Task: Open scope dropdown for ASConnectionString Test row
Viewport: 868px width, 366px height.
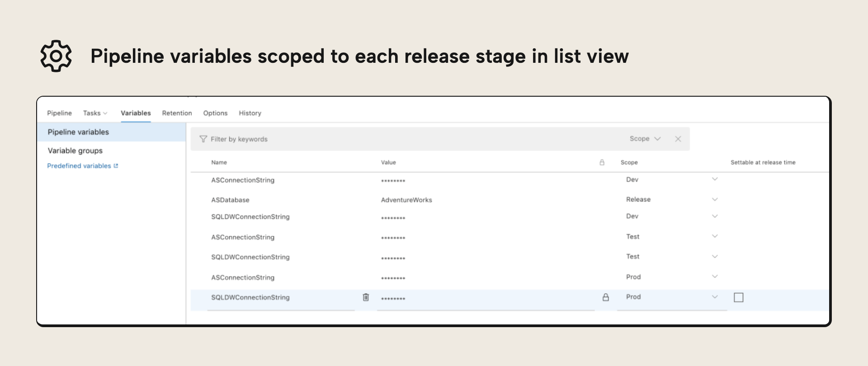Action: pyautogui.click(x=715, y=236)
